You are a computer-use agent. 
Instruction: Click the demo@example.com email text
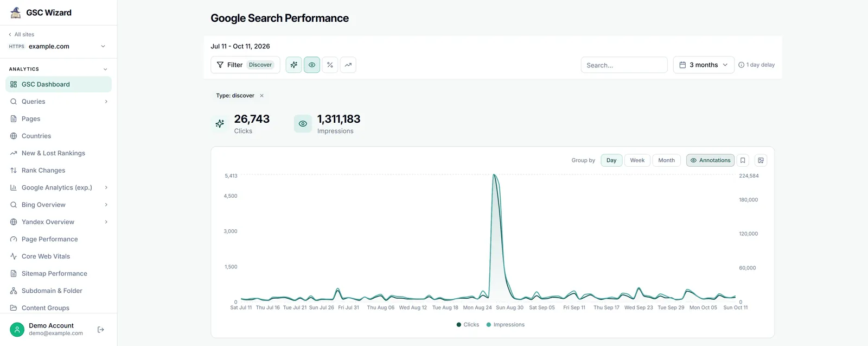(x=56, y=334)
